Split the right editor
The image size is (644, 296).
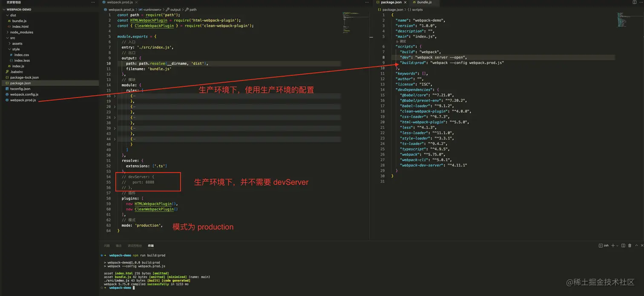(634, 3)
